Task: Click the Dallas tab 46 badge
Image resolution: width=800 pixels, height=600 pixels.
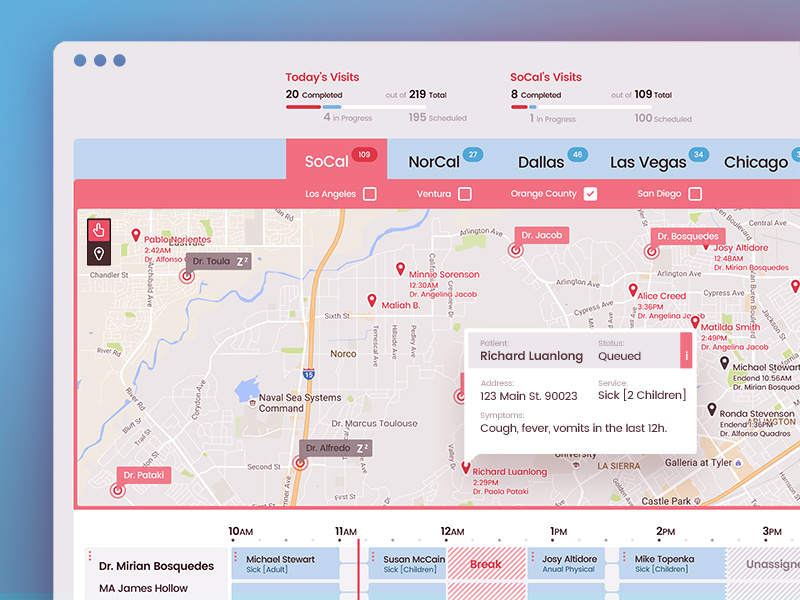Action: (578, 155)
